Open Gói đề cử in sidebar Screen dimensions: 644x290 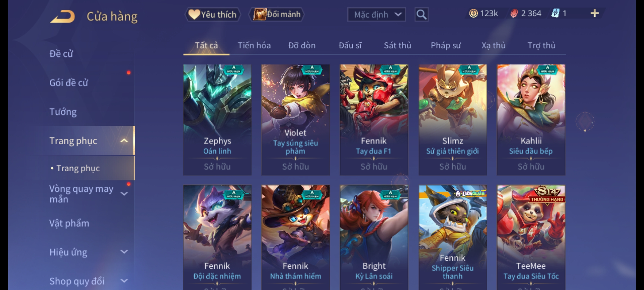coord(69,83)
